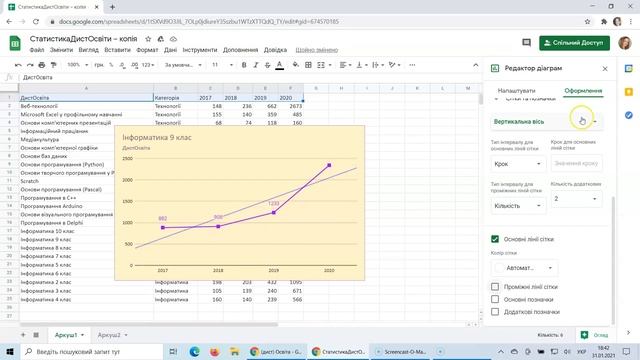Open the Вставити menu
Image resolution: width=640 pixels, height=360 pixels.
tap(117, 50)
